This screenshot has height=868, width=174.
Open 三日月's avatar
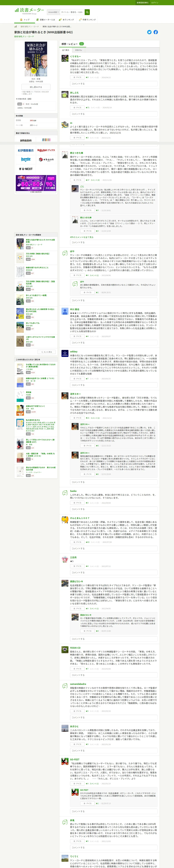65,559
